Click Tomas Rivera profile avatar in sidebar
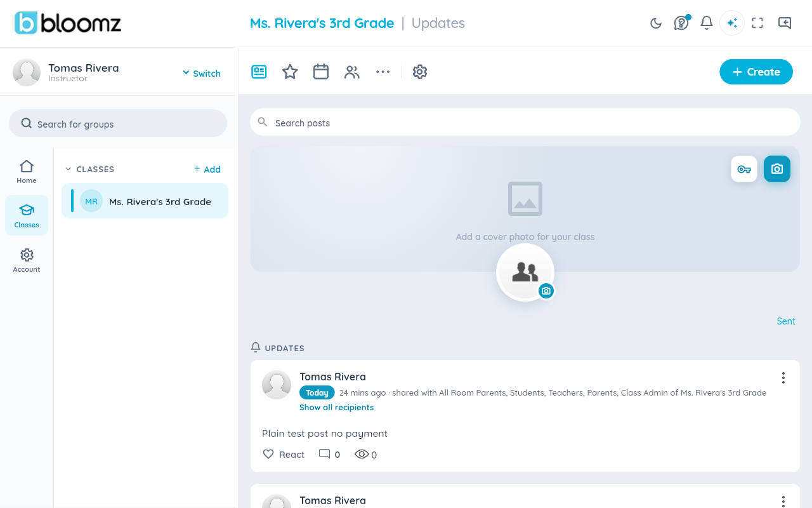 tap(27, 72)
